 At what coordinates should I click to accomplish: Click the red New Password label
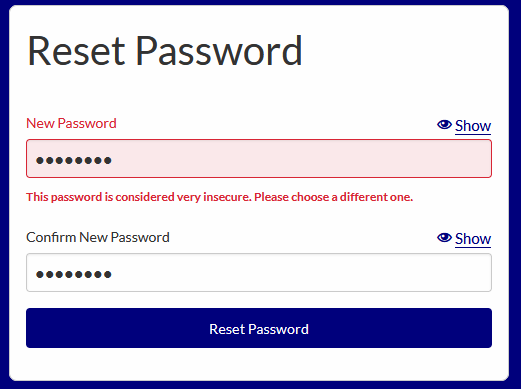tap(71, 124)
